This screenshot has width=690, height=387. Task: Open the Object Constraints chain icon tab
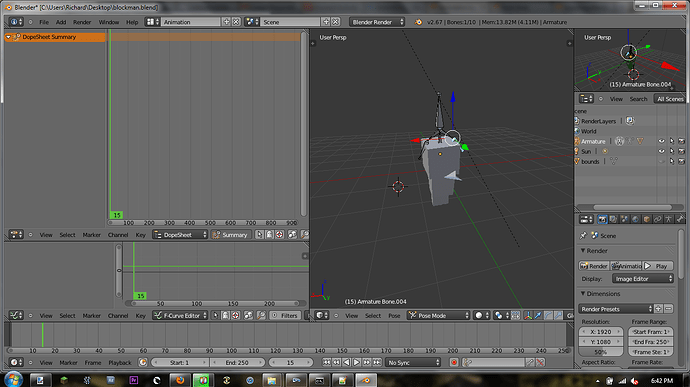point(657,219)
